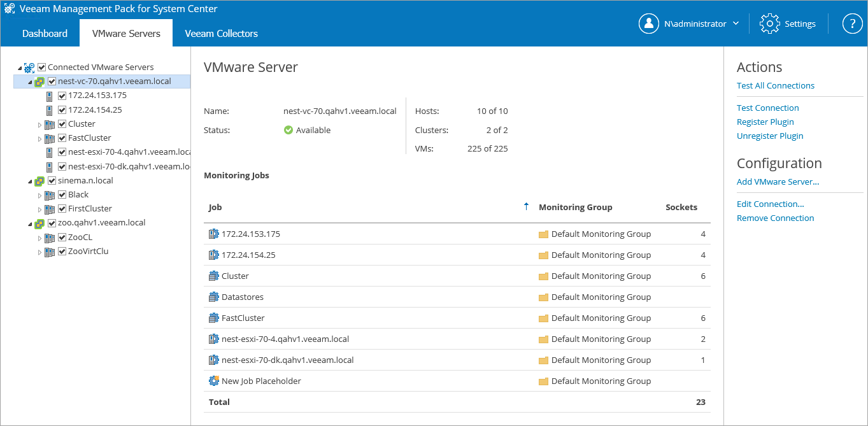
Task: Toggle the ZooVirtClu checkbox
Action: pyautogui.click(x=62, y=252)
